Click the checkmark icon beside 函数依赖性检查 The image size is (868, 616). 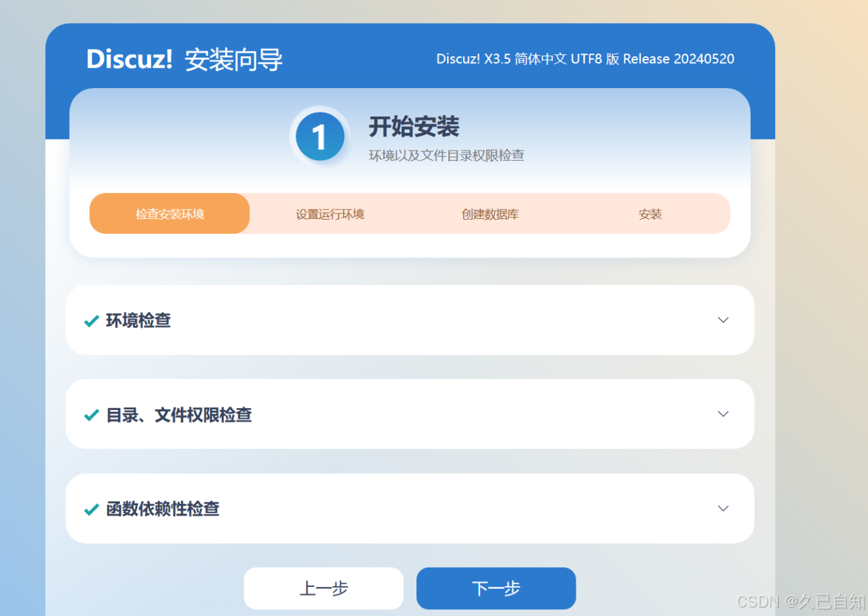(91, 508)
